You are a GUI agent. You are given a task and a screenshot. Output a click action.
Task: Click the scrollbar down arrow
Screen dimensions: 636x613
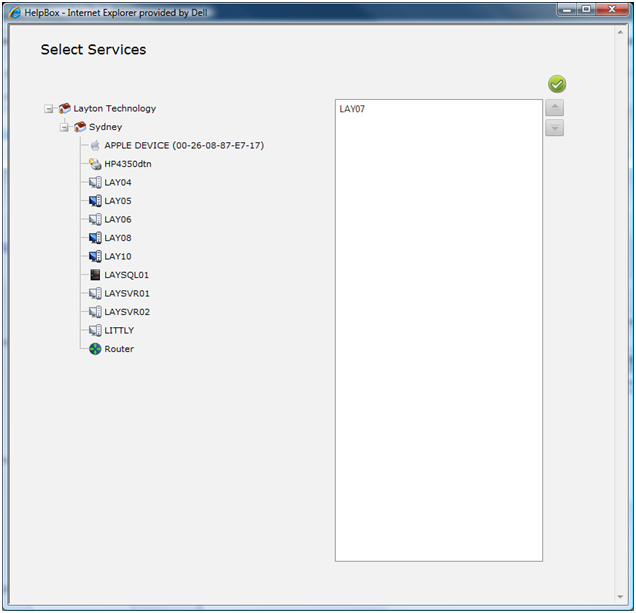[620, 596]
